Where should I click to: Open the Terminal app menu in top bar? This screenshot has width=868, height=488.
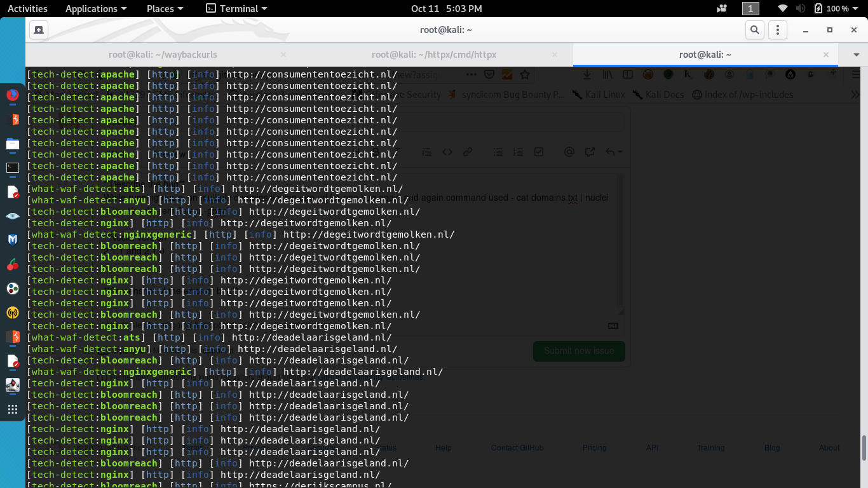tap(237, 8)
